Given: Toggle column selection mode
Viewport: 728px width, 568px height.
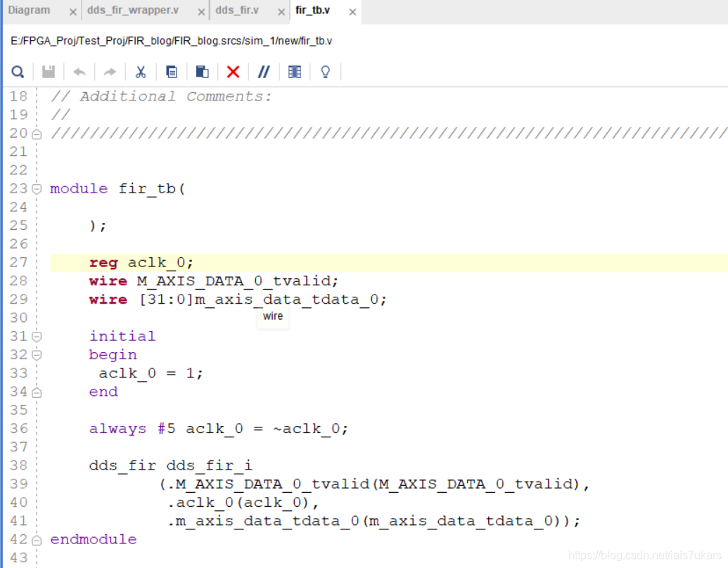Looking at the screenshot, I should tap(294, 71).
